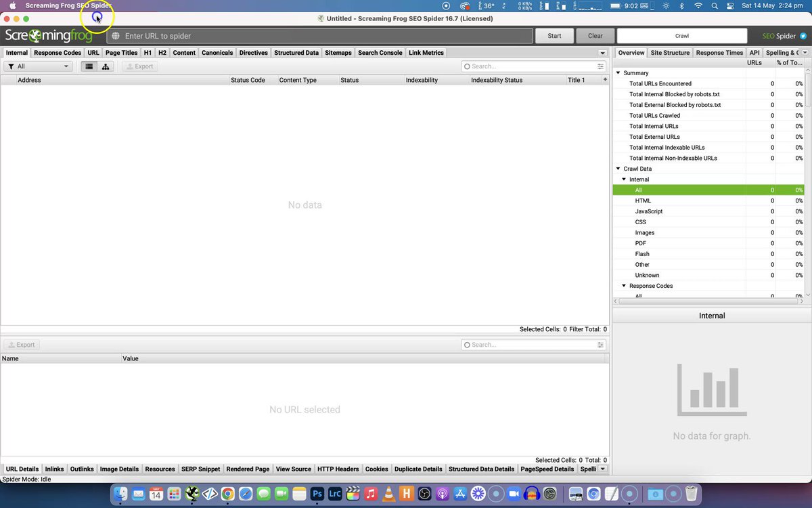
Task: Select 'Total URLs Crawled' summary row
Action: point(708,115)
